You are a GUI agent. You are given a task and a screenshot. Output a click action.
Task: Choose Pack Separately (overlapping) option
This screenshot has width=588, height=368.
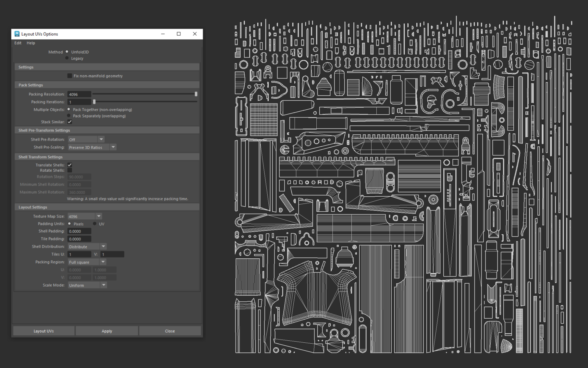coord(69,116)
